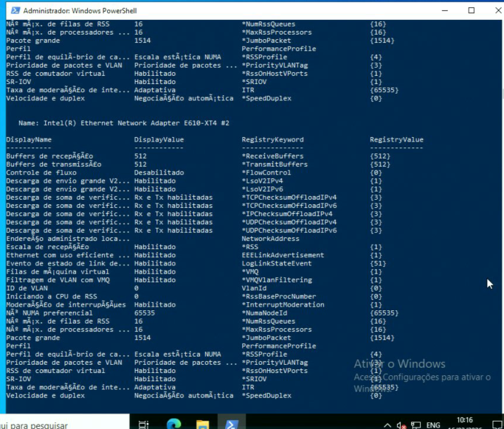Select the PowerShell taskbar icon
The height and width of the screenshot is (429, 504).
230,424
